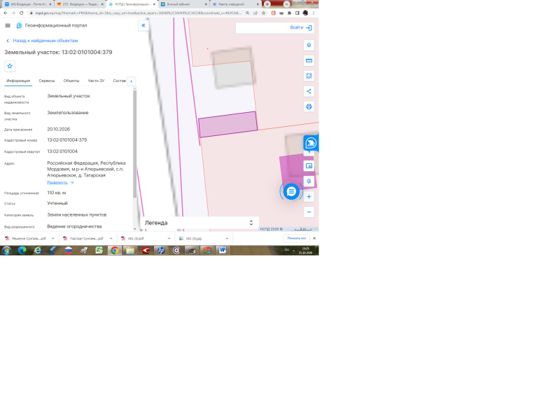This screenshot has width=560, height=417.
Task: Open third downloaded PDF in downloads bar
Action: pyautogui.click(x=141, y=238)
